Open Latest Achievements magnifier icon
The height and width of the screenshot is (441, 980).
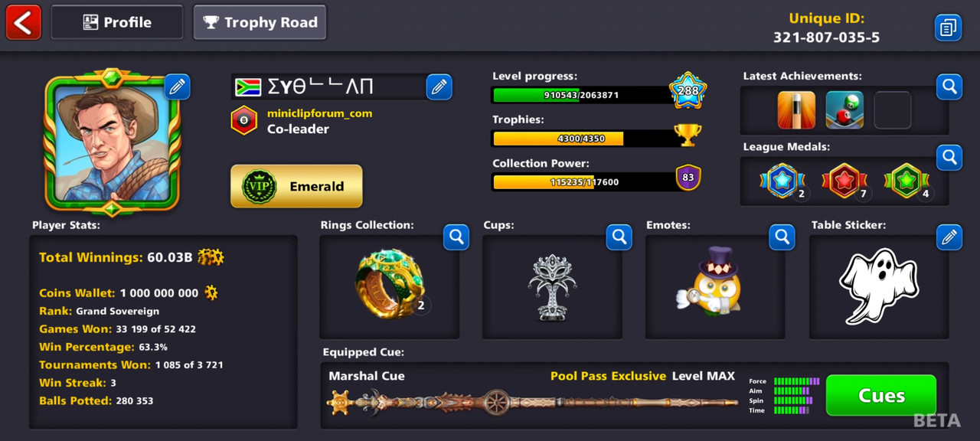point(949,87)
